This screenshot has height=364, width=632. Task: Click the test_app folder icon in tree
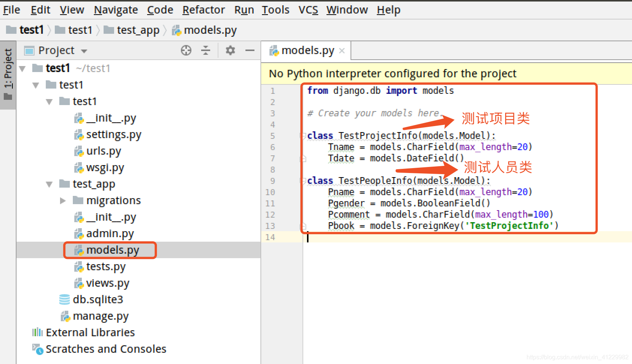[x=65, y=184]
